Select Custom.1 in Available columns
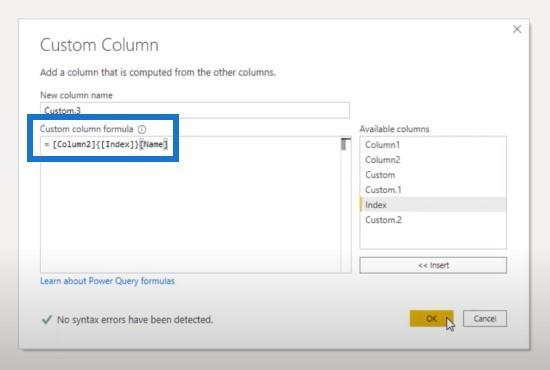The width and height of the screenshot is (550, 370). [433, 190]
